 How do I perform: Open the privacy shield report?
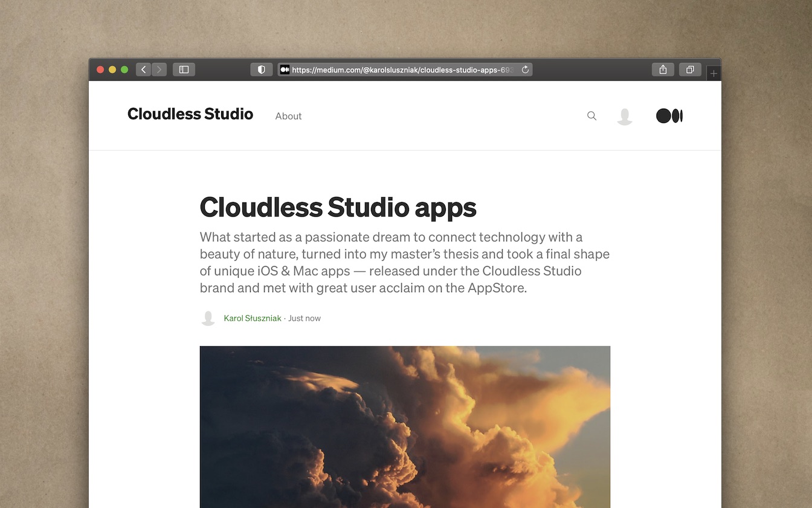[x=262, y=70]
